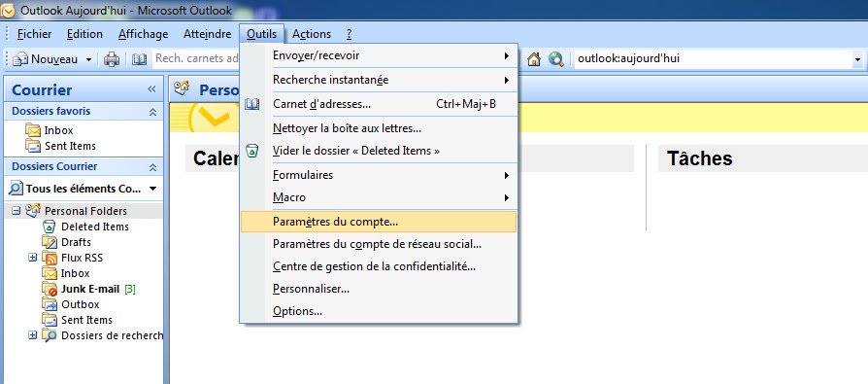Open Recherche instantanée submenu
This screenshot has width=868, height=384.
click(x=379, y=80)
